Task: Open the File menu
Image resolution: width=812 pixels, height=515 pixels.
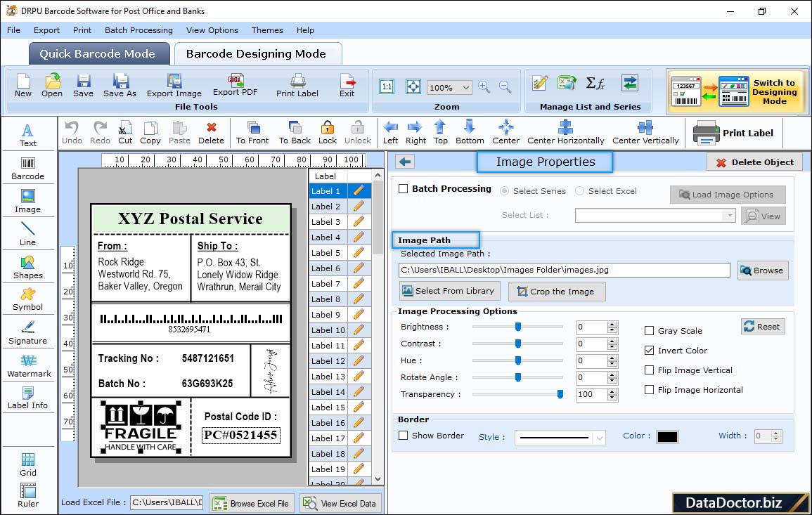Action: (x=13, y=30)
